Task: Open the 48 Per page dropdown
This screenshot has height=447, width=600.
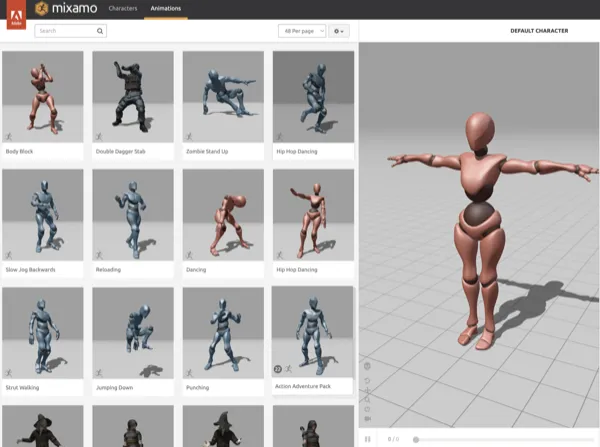Action: [302, 31]
